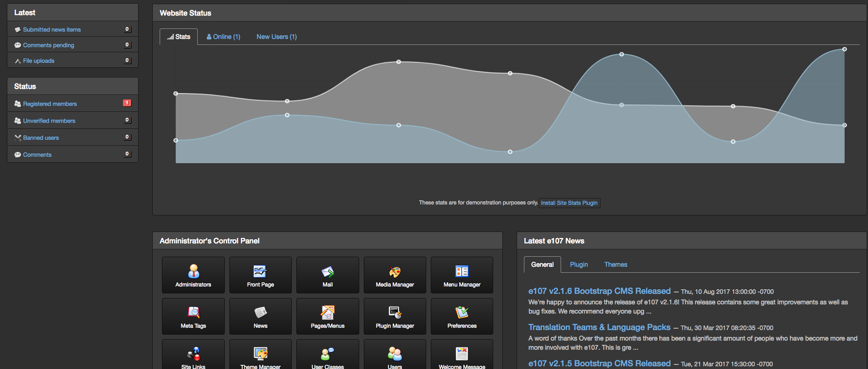Click the highest point on the stats chart
The width and height of the screenshot is (868, 369).
pyautogui.click(x=844, y=49)
